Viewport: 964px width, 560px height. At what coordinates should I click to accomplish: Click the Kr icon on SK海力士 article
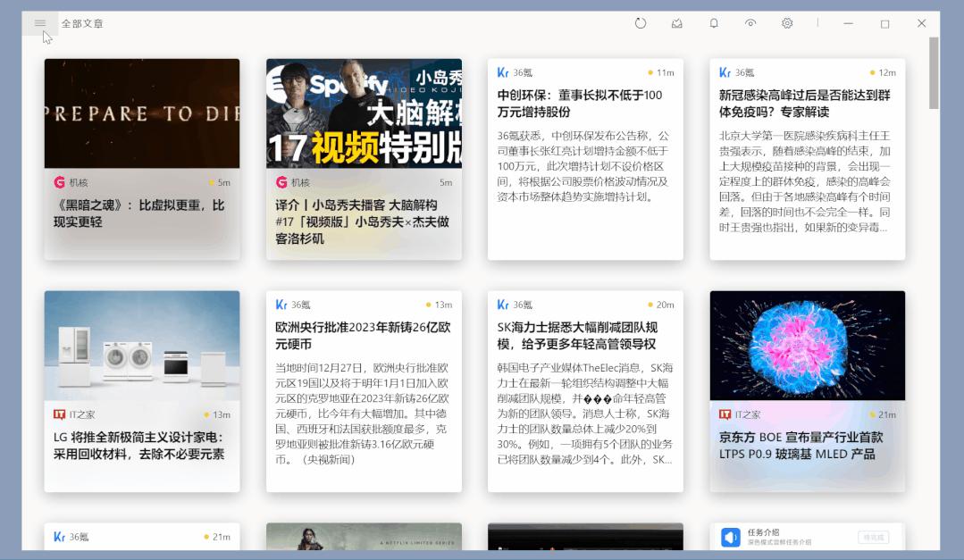[504, 304]
